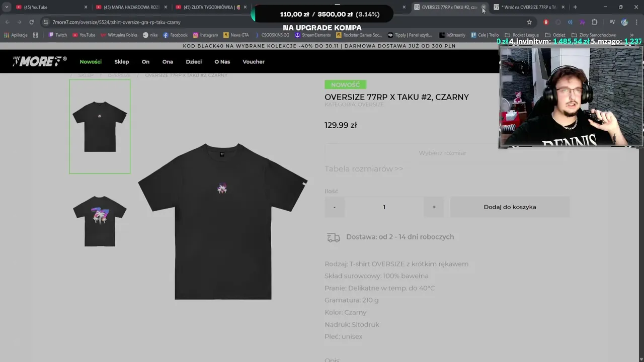Show more bookmarks via the overflow chevron

click(631, 35)
